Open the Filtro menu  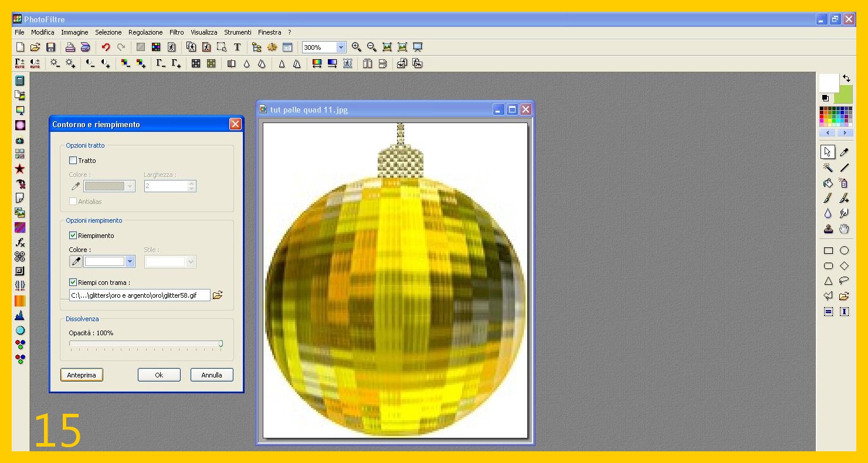pos(177,32)
